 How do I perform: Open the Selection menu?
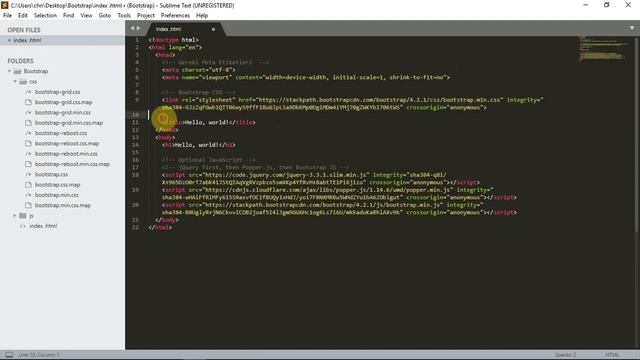click(x=45, y=16)
